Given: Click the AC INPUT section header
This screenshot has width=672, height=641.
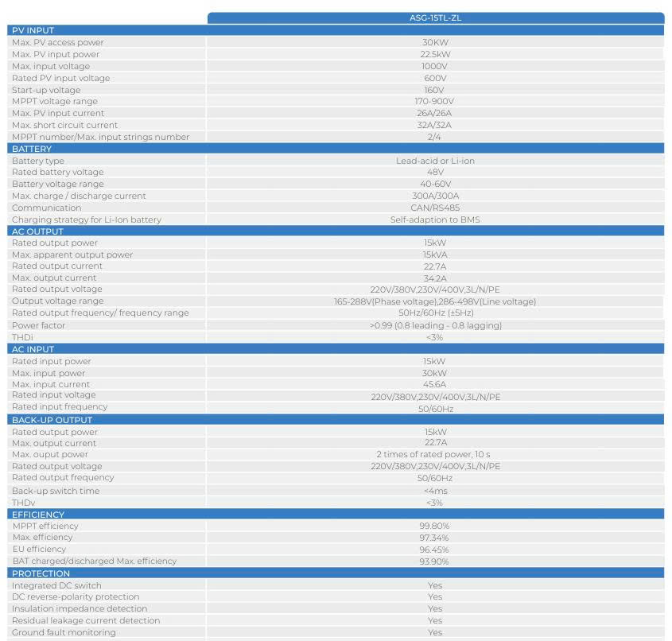Looking at the screenshot, I should point(33,349).
